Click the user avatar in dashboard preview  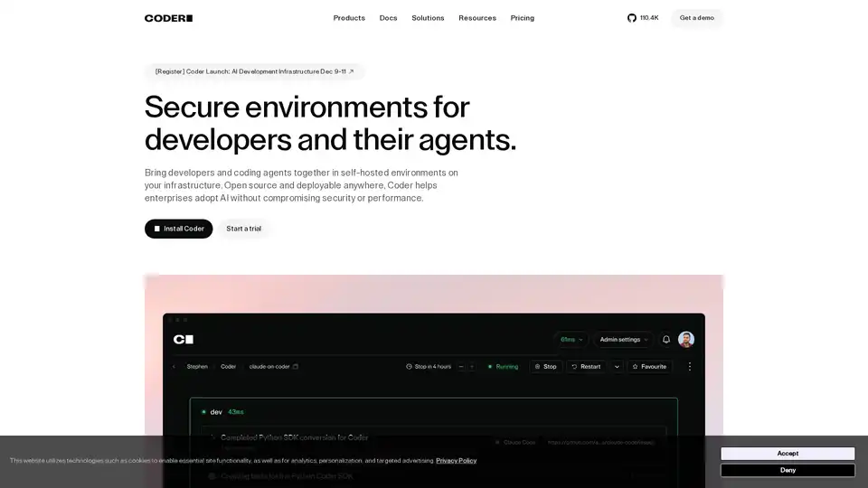point(686,340)
